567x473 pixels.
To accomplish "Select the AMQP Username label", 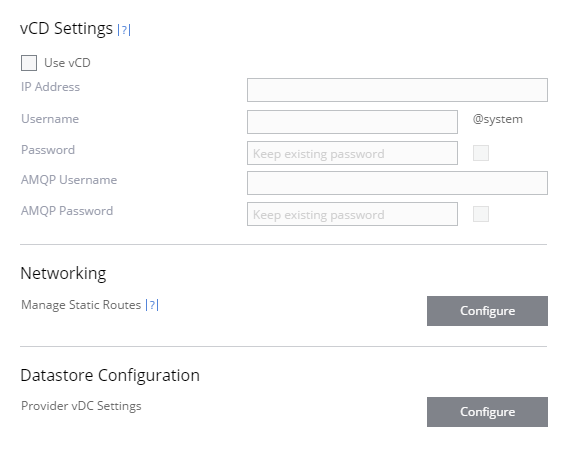I will click(x=69, y=180).
